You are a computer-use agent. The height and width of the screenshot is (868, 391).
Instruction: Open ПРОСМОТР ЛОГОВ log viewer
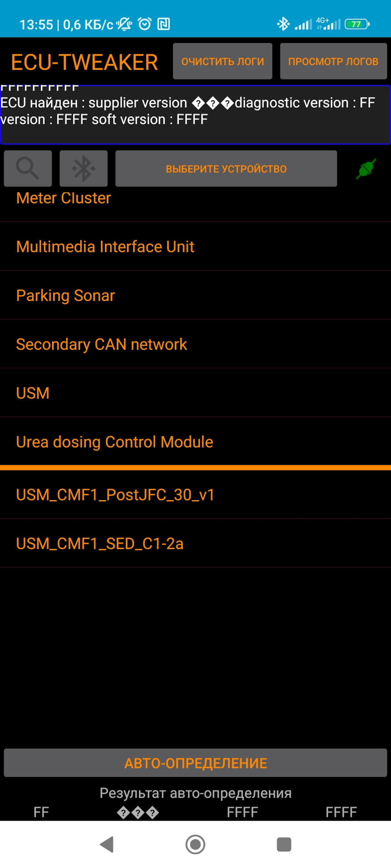[x=333, y=61]
